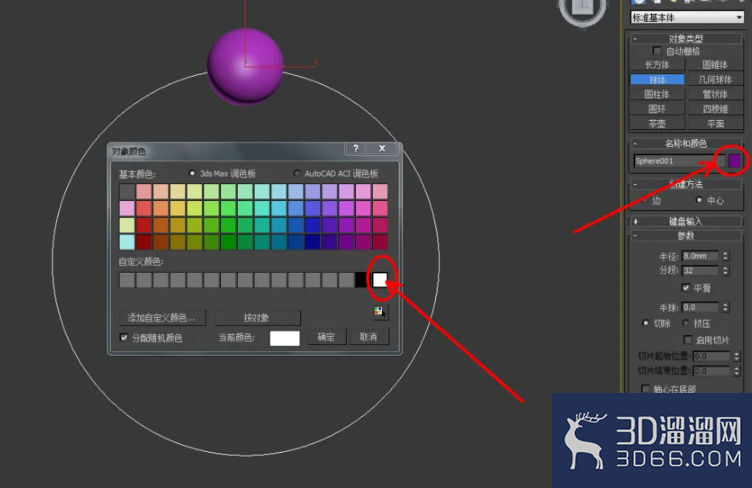Choose the 圆锥体 object type
752x488 pixels.
pyautogui.click(x=715, y=65)
